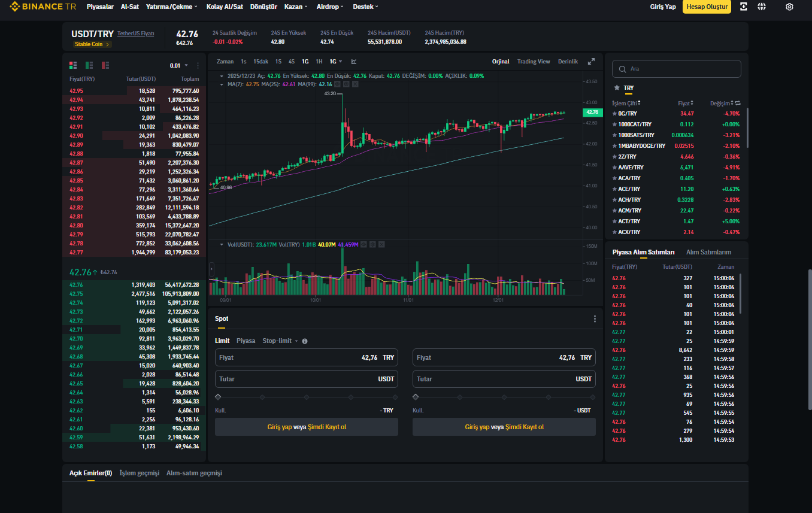Screen dimensions: 812x513
Task: Collapse the Vol(USDT) indicator legend arrow
Action: pos(223,244)
